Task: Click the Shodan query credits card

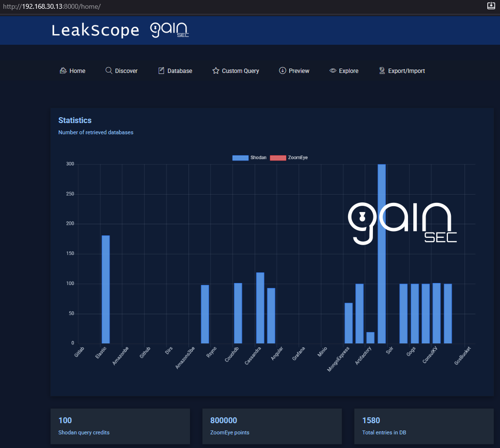Action: click(120, 426)
